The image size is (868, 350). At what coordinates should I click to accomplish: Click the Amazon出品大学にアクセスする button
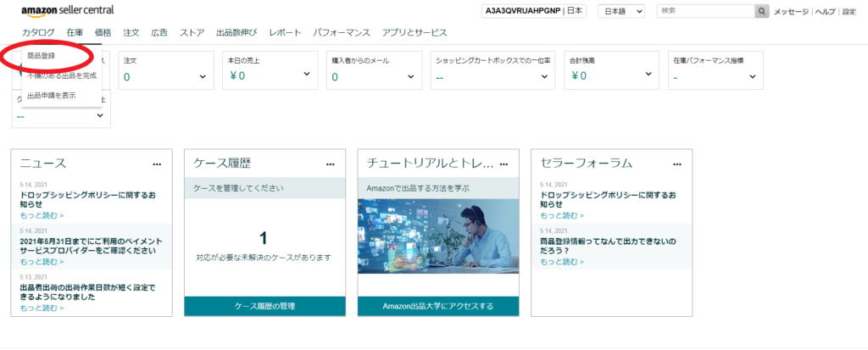point(438,306)
